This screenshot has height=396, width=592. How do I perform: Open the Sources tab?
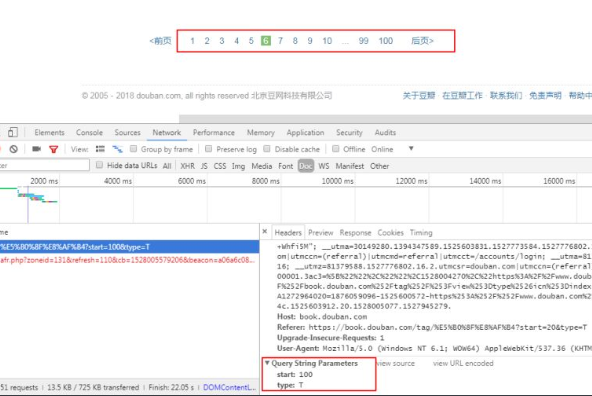(x=128, y=133)
